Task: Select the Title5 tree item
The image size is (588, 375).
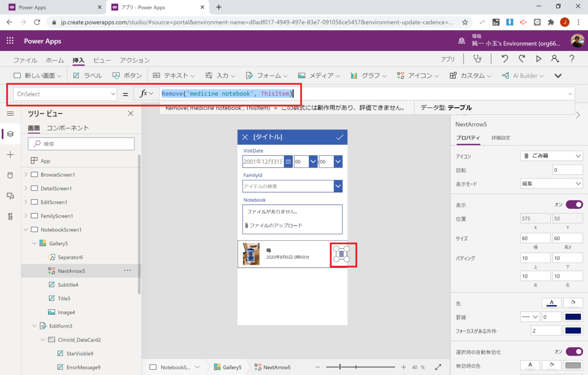Action: click(x=64, y=298)
